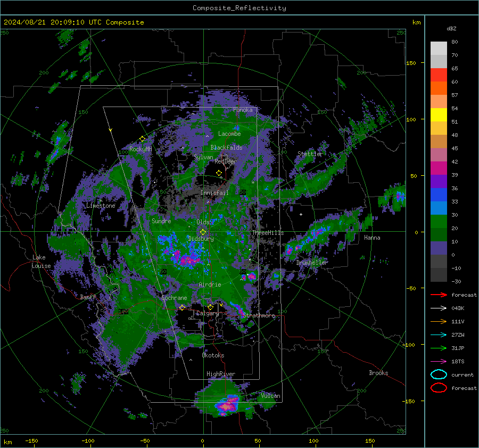Image resolution: width=479 pixels, height=448 pixels.
Task: Click the HighRiver town label
Action: (221, 374)
